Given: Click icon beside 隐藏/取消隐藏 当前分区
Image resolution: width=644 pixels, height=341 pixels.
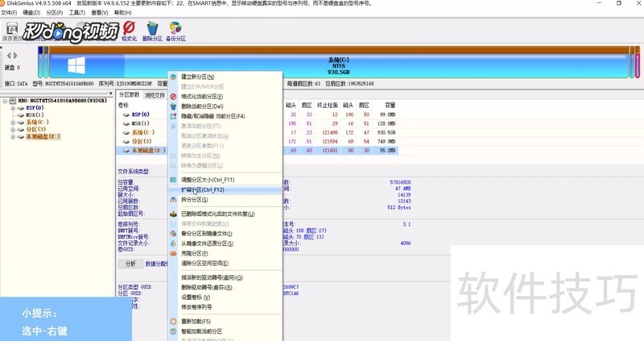Looking at the screenshot, I should tap(173, 116).
